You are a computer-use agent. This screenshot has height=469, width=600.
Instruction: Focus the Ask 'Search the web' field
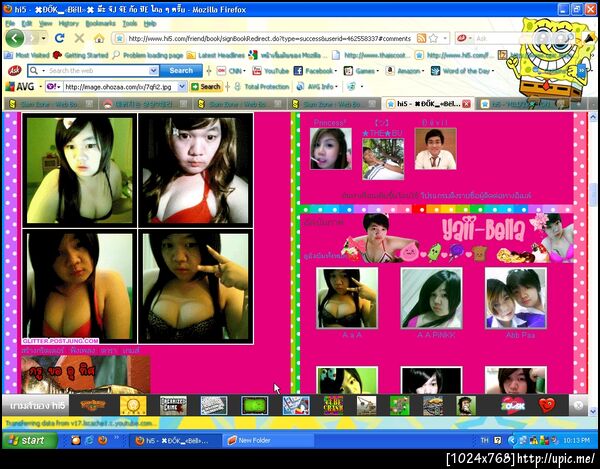coord(94,70)
